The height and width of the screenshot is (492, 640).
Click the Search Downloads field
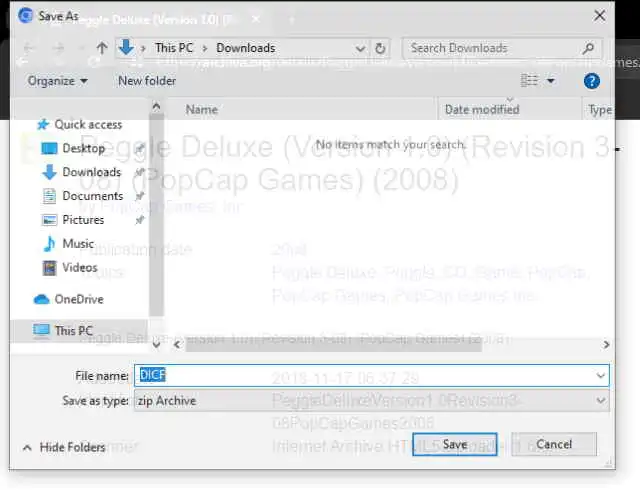coord(502,48)
